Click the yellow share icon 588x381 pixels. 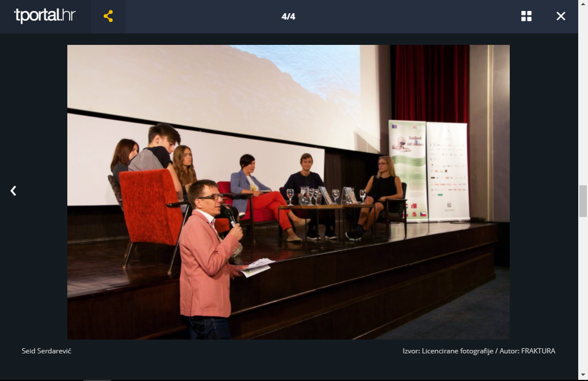(108, 16)
